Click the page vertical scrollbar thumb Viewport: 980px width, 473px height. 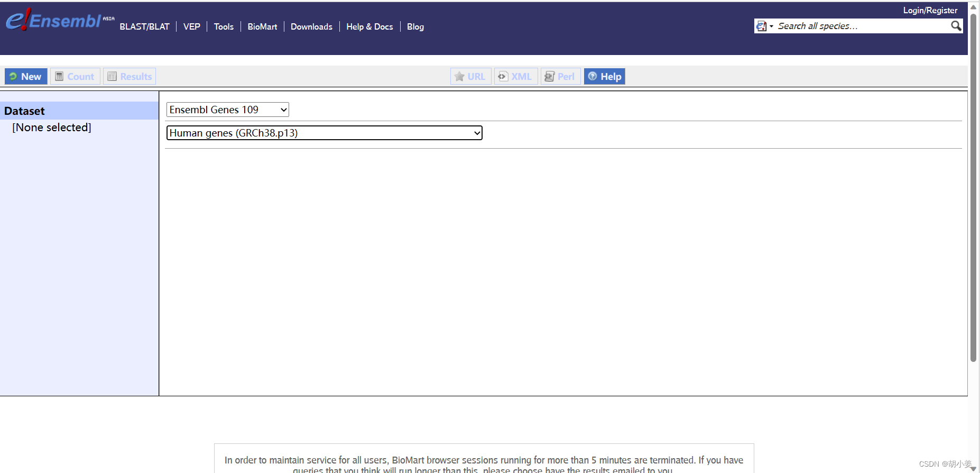pos(973,188)
